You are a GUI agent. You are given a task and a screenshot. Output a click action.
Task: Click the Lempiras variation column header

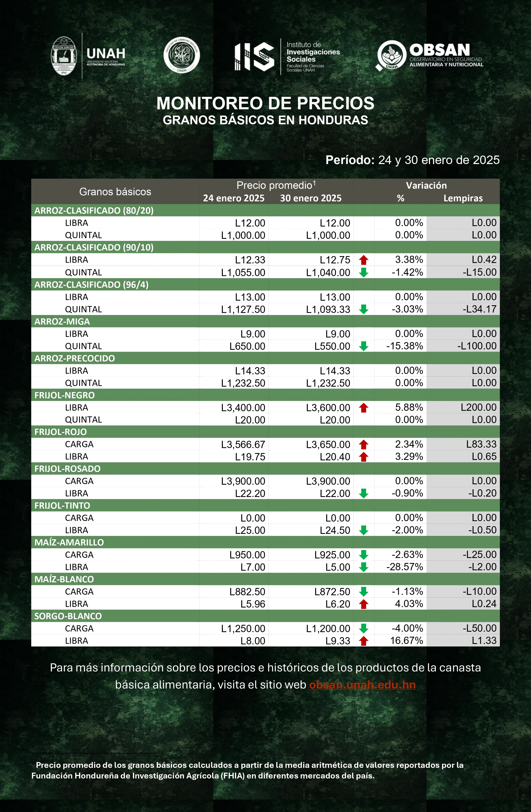click(463, 198)
